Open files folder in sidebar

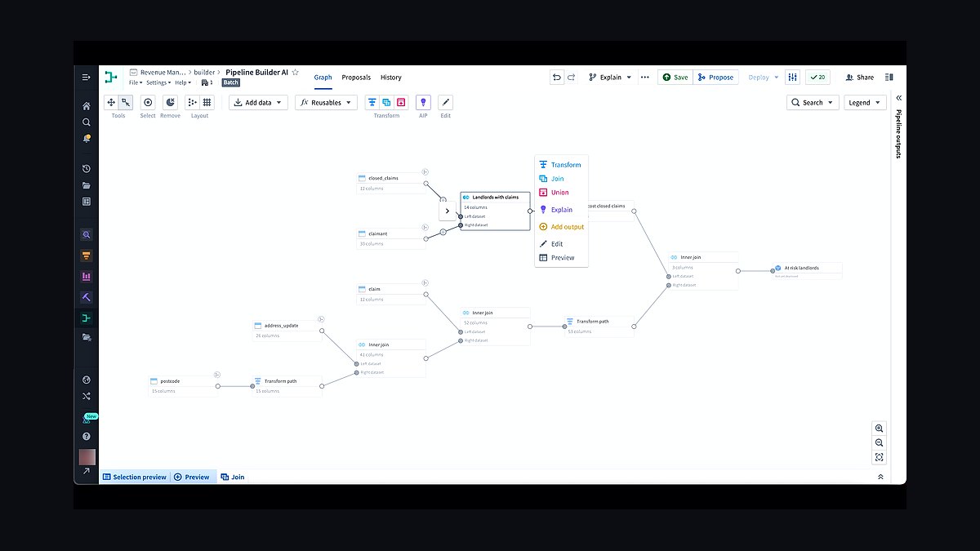87,185
